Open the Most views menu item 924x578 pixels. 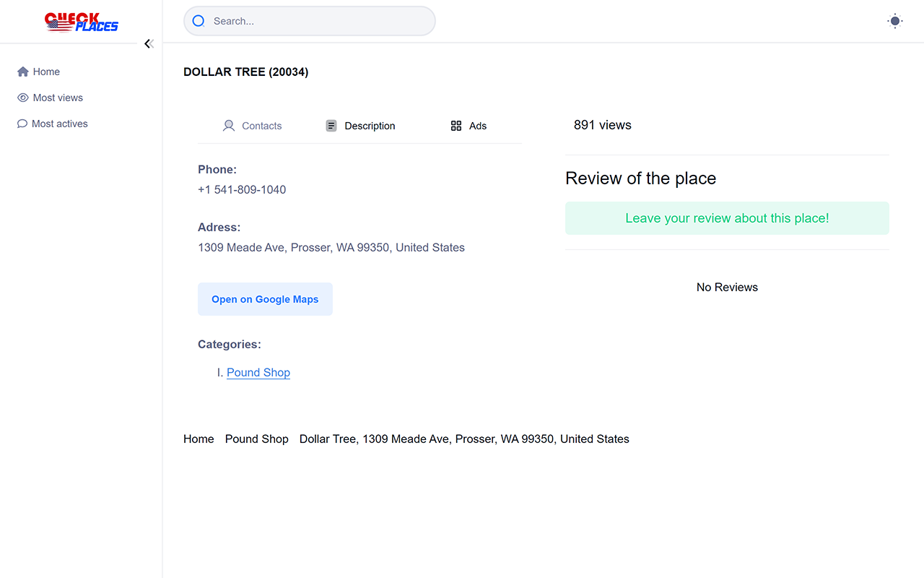click(x=58, y=98)
